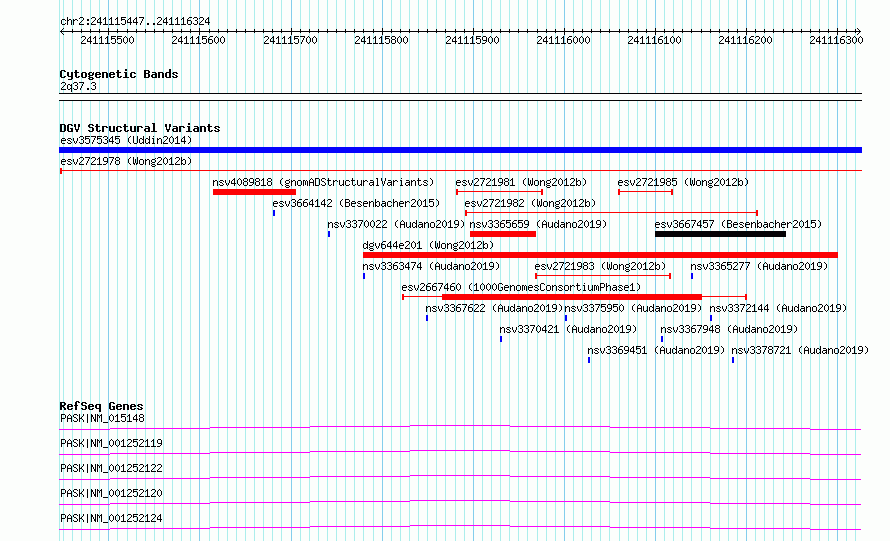Click ruler position 241115800
890x541 pixels.
tap(381, 40)
